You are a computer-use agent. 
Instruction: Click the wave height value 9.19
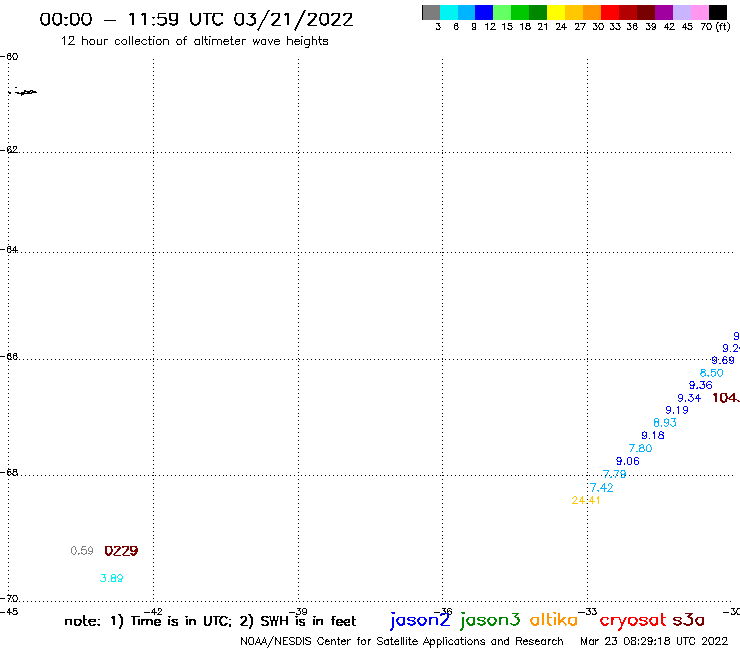[x=677, y=410]
